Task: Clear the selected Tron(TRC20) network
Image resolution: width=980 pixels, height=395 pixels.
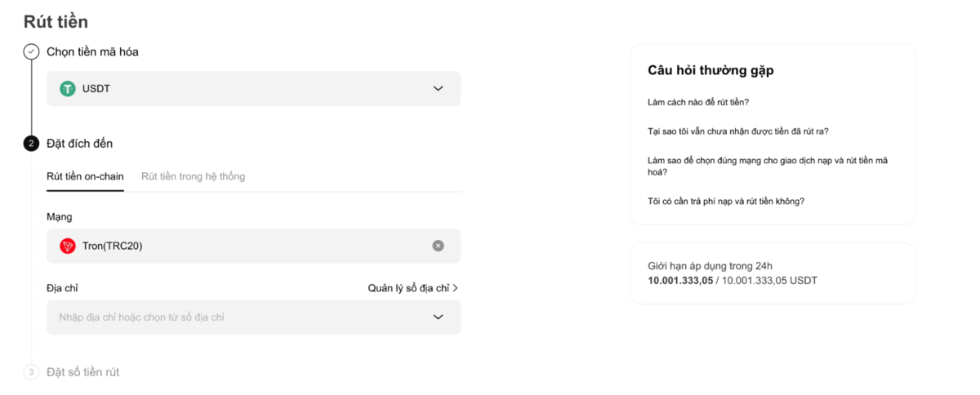Action: (x=439, y=246)
